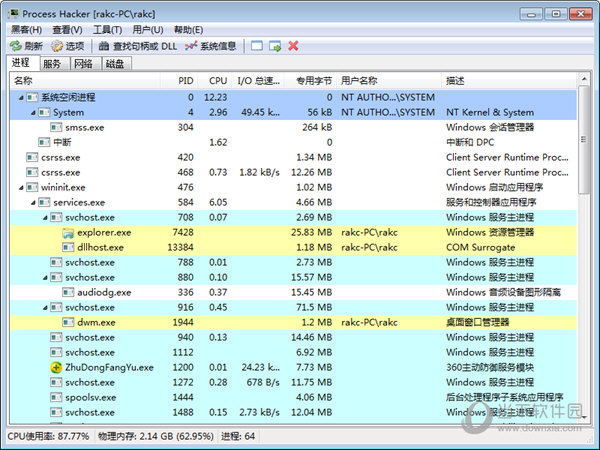
Task: Open Find handles or DLL (查找句柄或 DLL)
Action: (138, 46)
